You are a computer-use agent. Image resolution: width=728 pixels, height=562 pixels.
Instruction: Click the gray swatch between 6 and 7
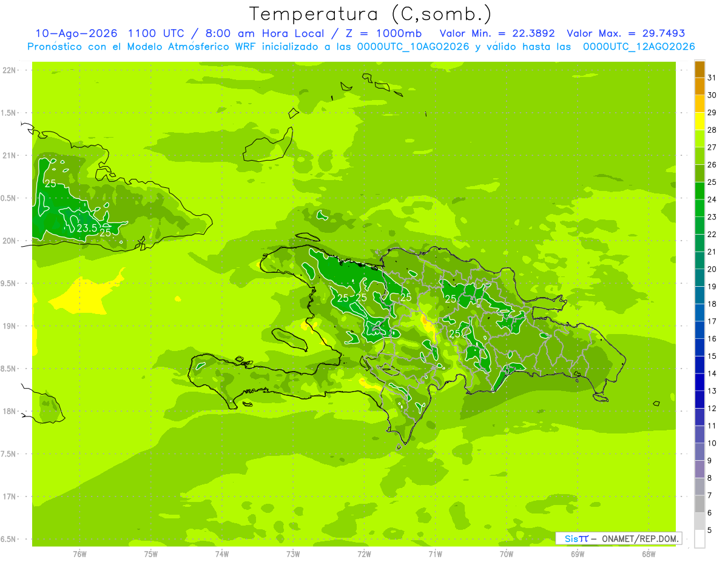click(699, 504)
